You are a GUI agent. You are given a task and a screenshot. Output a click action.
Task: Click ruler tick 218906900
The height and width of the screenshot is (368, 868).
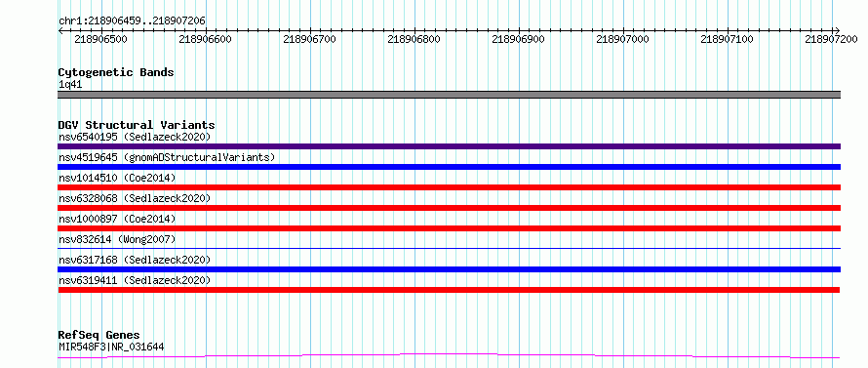click(518, 39)
